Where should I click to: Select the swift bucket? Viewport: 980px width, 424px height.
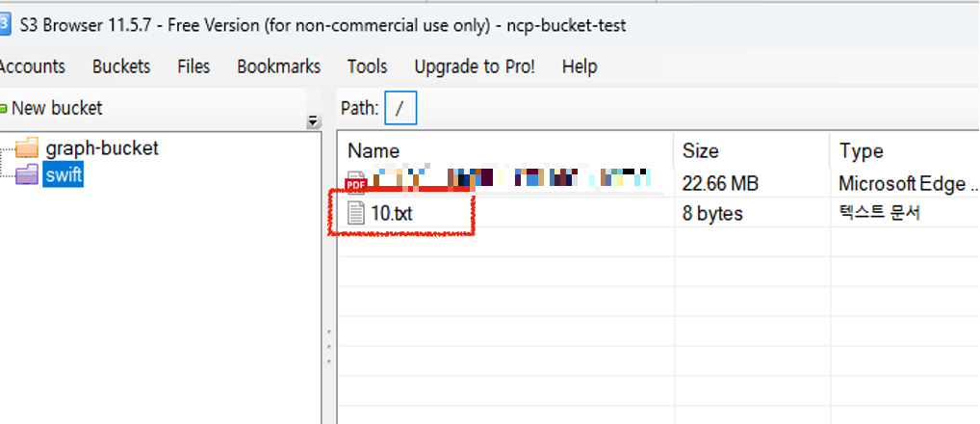click(x=64, y=174)
